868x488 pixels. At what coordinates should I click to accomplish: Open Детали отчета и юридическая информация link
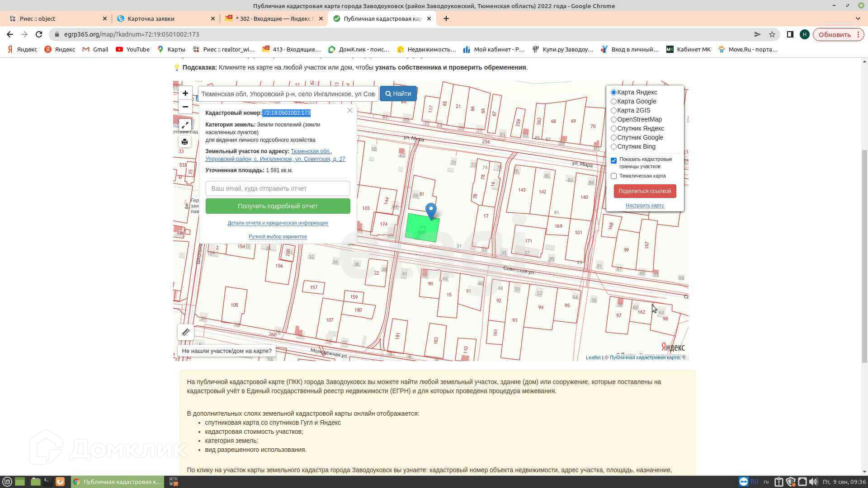278,223
